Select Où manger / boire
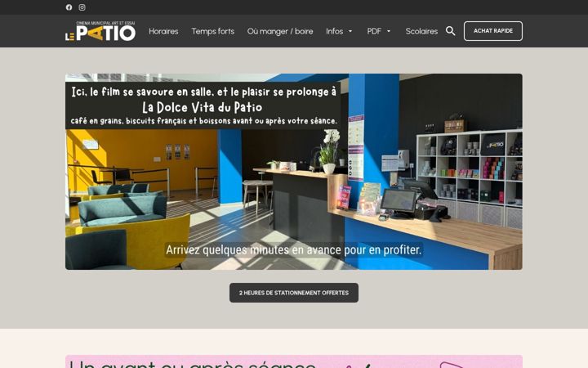This screenshot has width=588, height=368. coord(280,31)
